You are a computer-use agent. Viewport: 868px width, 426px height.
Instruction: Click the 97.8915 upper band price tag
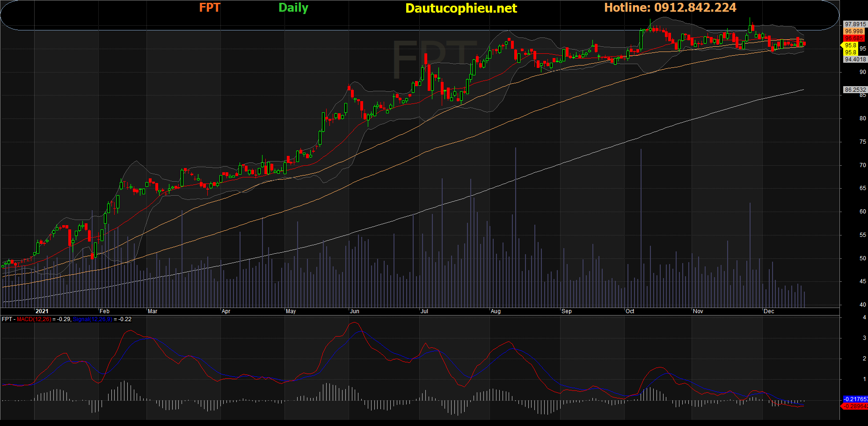pos(855,24)
